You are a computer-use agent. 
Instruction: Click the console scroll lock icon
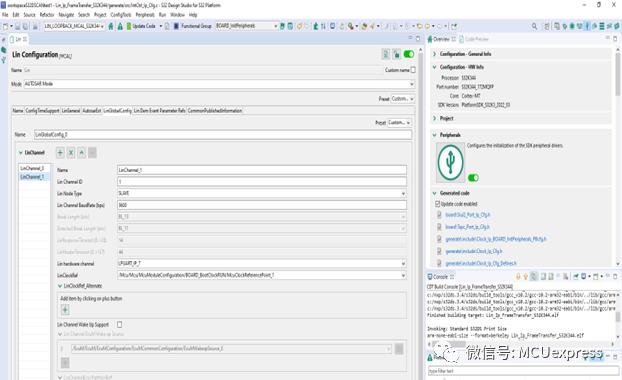[551, 276]
